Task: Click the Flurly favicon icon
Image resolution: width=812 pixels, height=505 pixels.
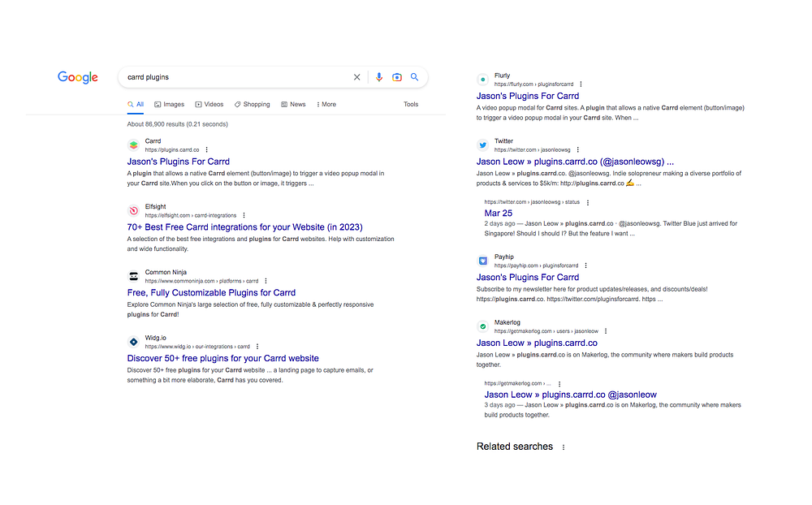Action: click(482, 80)
